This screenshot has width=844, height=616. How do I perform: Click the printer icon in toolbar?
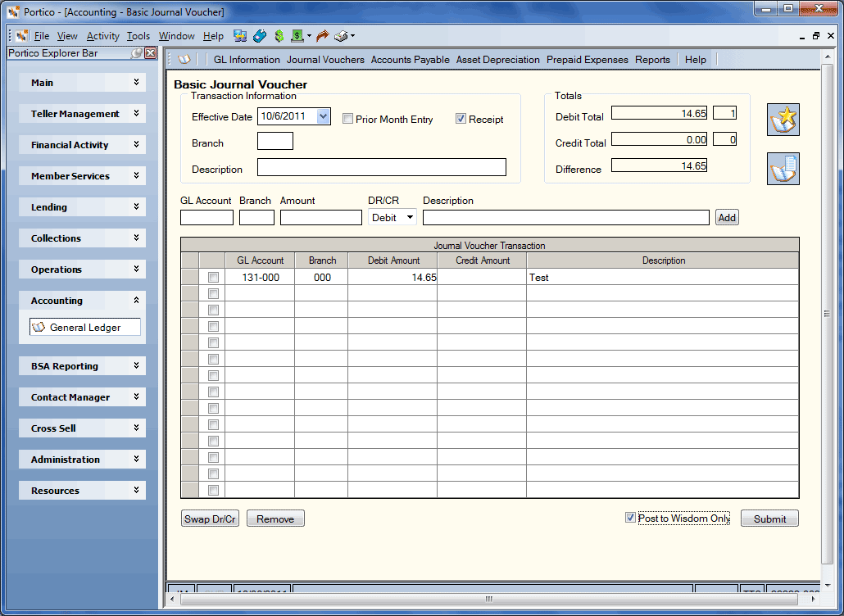click(341, 36)
